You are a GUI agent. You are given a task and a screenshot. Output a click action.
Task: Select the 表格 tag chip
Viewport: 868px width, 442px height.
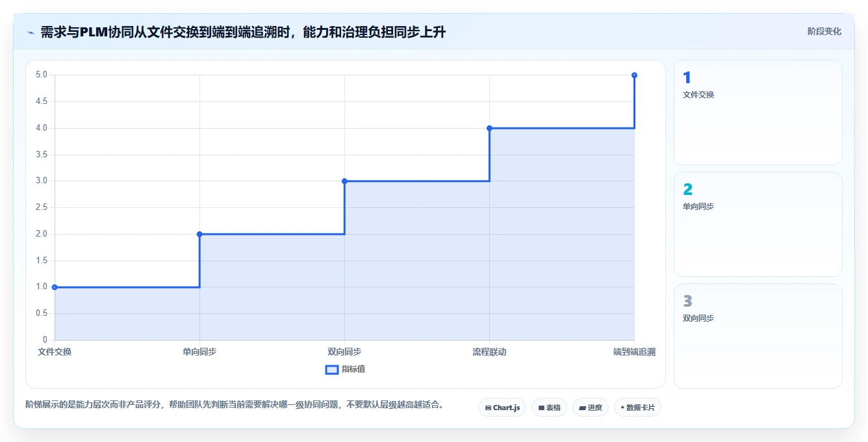click(549, 408)
